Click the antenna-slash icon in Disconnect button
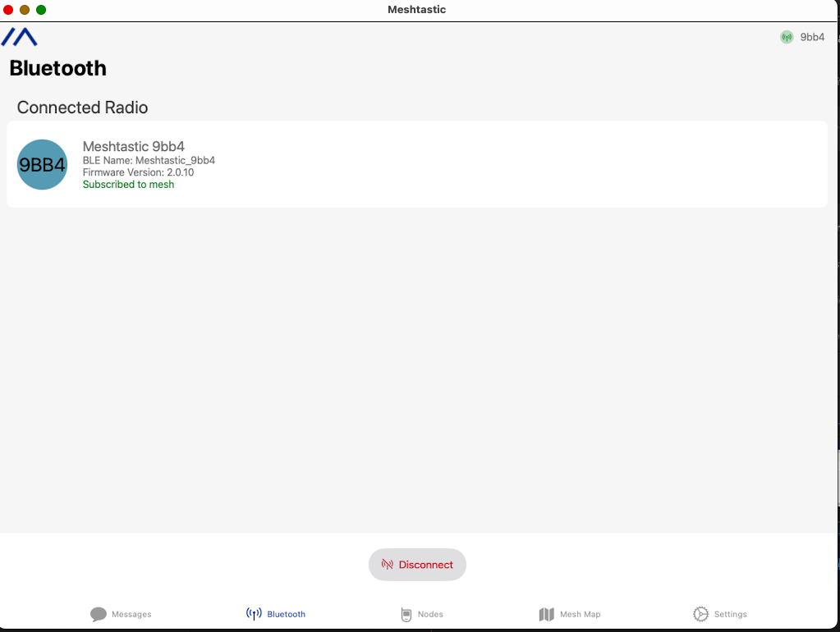This screenshot has height=632, width=840. [x=388, y=565]
